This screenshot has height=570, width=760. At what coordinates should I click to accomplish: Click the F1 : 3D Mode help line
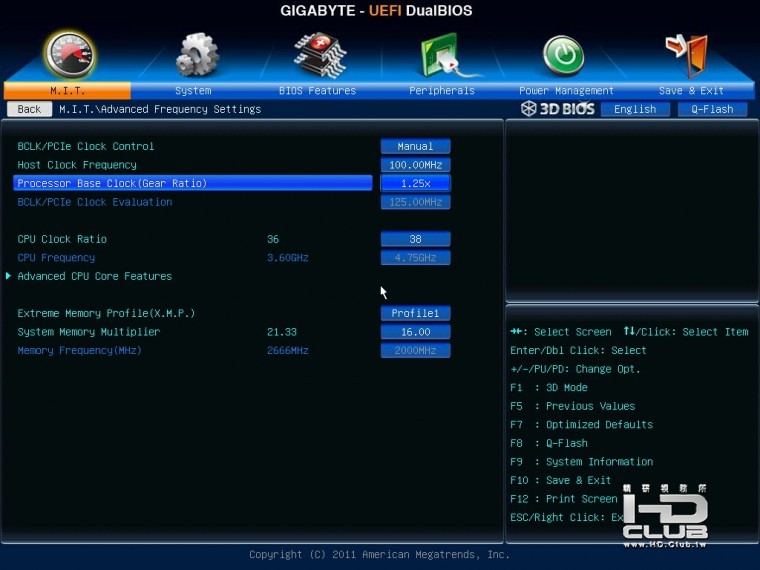549,388
